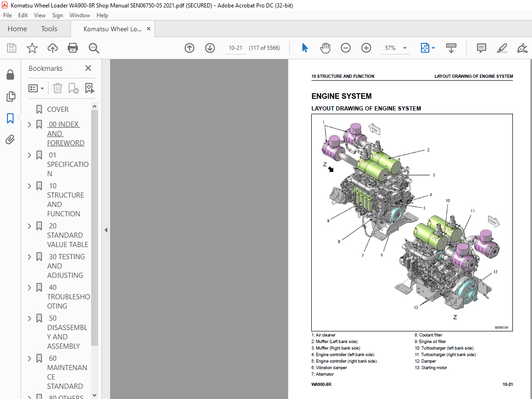Expand the 40 TROUBLESHOOTING bookmark

click(x=29, y=288)
